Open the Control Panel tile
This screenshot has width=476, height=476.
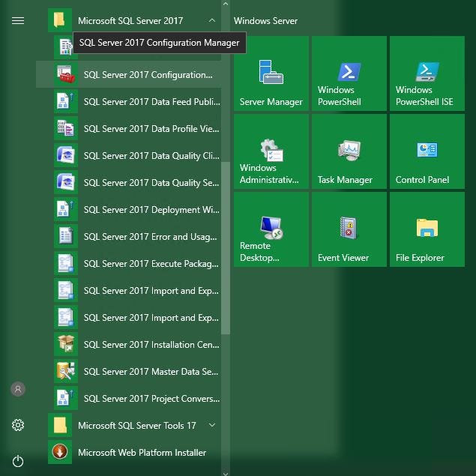(x=427, y=151)
